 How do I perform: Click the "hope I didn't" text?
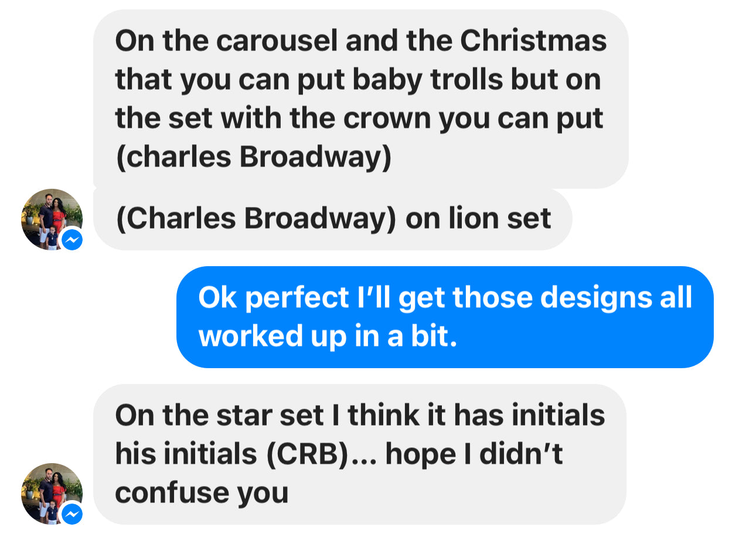(474, 454)
